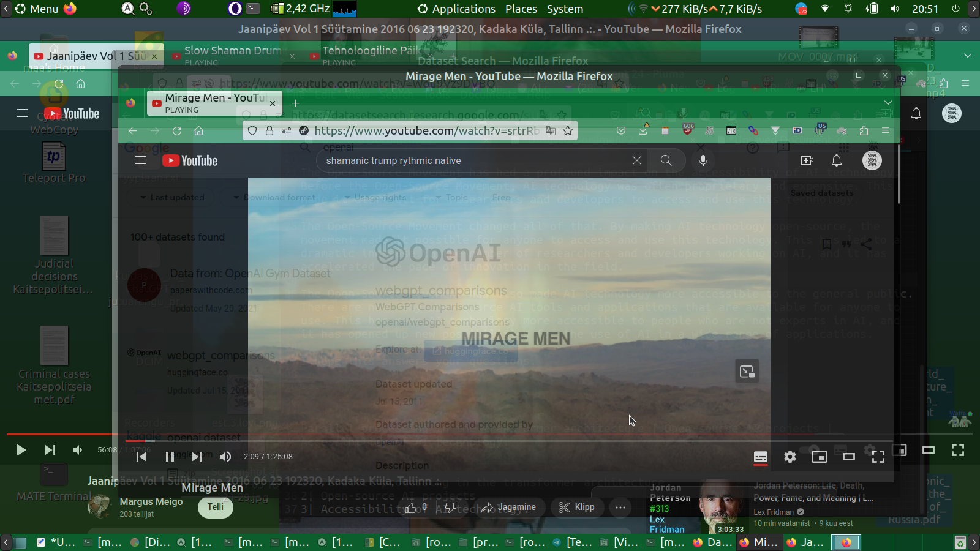Open Firefox downloads panel in Mirage Men window

tap(643, 130)
